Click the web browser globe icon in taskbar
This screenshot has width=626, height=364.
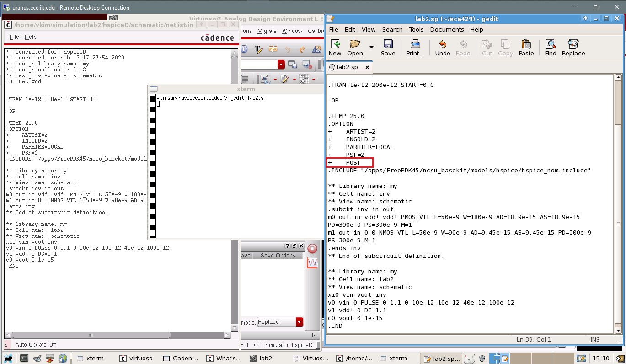[x=63, y=358]
